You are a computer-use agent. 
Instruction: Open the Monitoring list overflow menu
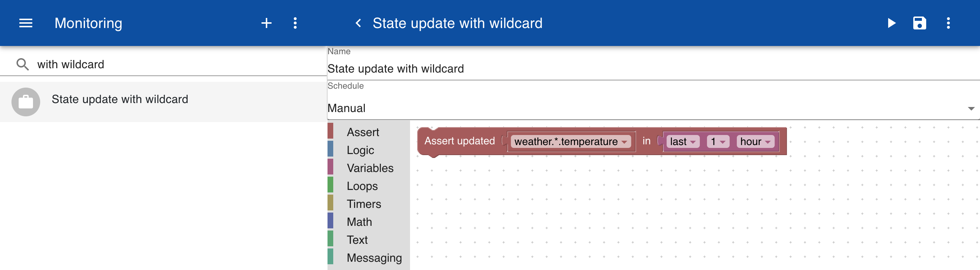pyautogui.click(x=295, y=23)
